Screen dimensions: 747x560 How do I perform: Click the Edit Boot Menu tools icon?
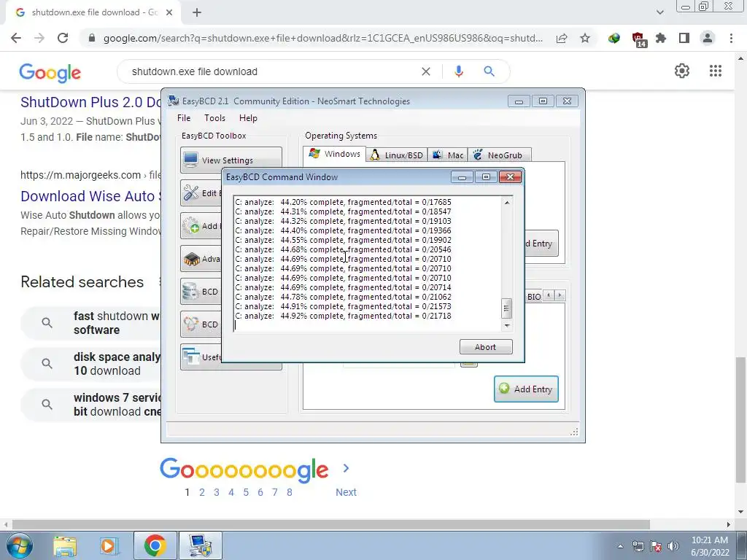pyautogui.click(x=191, y=192)
